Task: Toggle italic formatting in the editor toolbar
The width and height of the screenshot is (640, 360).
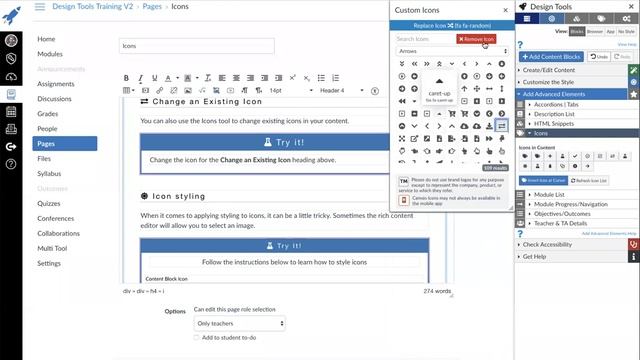Action: pos(140,78)
